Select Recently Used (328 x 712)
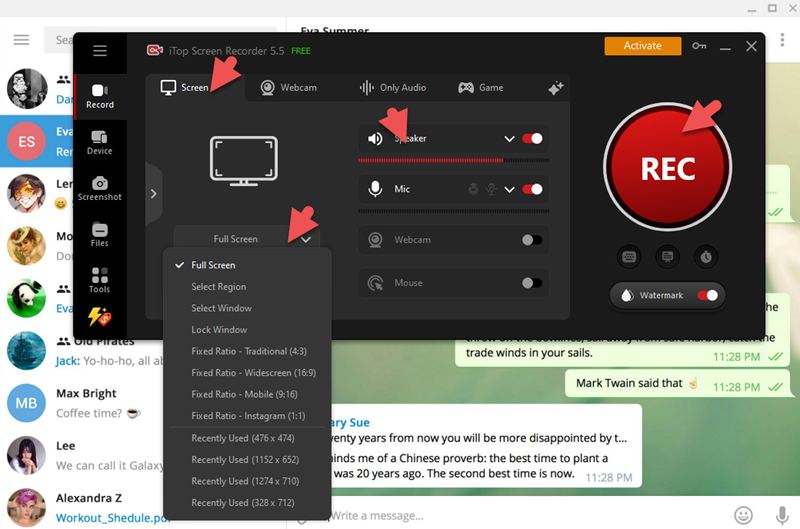The width and height of the screenshot is (800, 529). click(x=247, y=502)
